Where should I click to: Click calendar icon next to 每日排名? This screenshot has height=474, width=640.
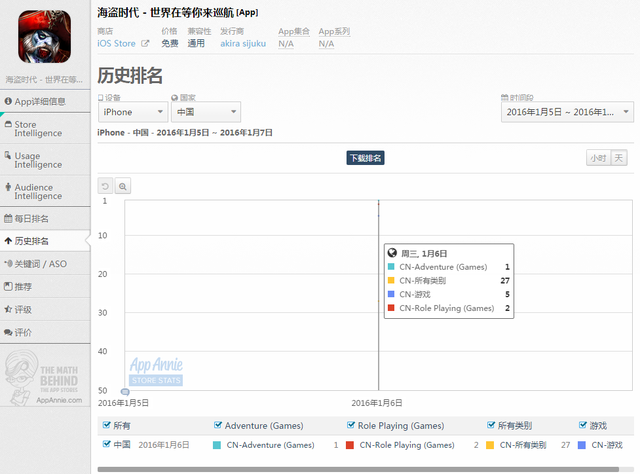(x=8, y=218)
